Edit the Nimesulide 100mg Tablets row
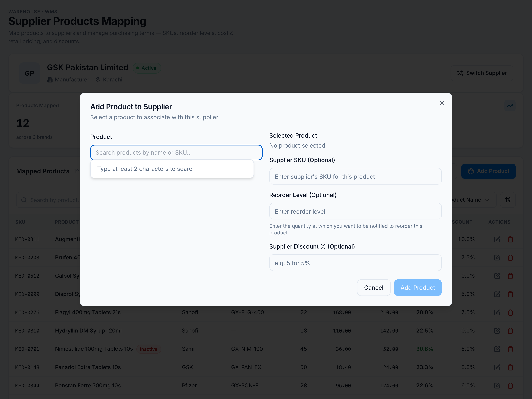This screenshot has height=399, width=532. point(497,349)
